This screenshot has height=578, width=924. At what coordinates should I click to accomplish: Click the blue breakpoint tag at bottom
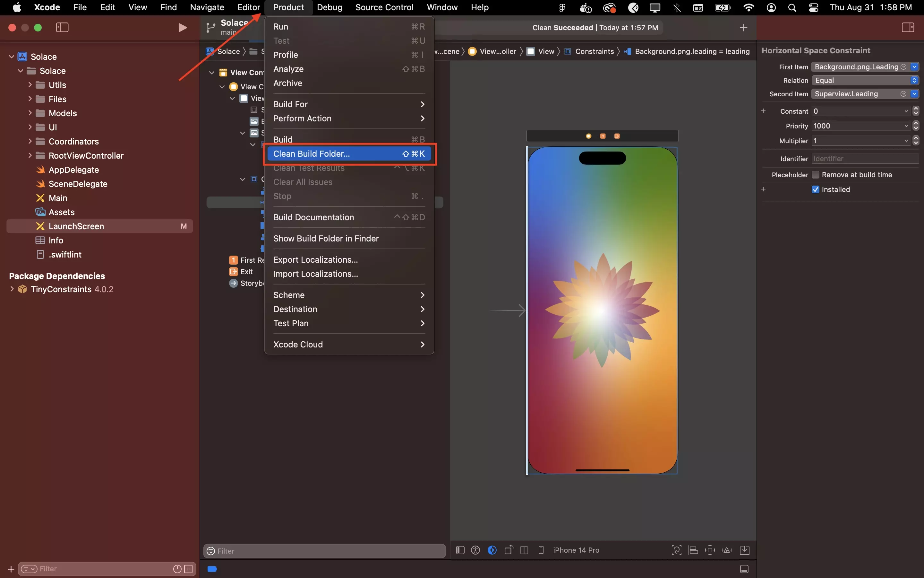(x=212, y=569)
